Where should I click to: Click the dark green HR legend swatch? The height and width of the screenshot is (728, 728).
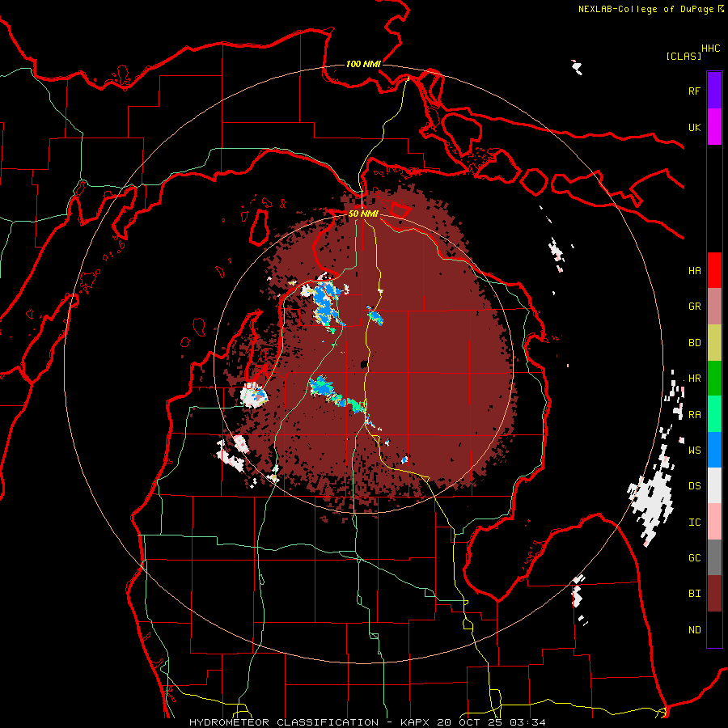(x=714, y=378)
